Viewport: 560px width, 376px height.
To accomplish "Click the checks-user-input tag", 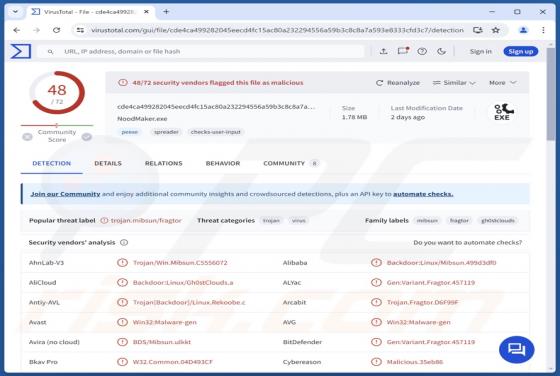I will tap(216, 132).
